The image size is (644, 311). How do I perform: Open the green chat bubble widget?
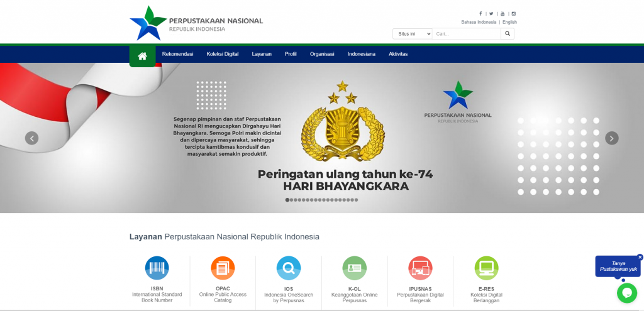click(x=626, y=293)
